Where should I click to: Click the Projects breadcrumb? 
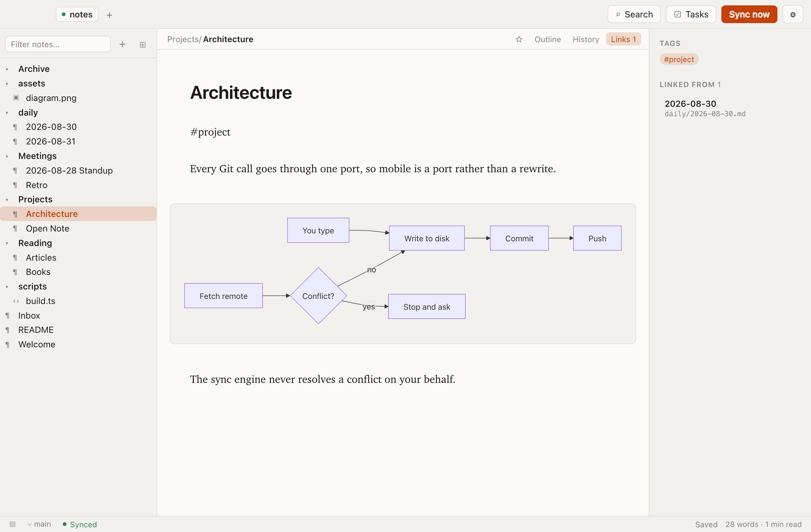point(183,40)
